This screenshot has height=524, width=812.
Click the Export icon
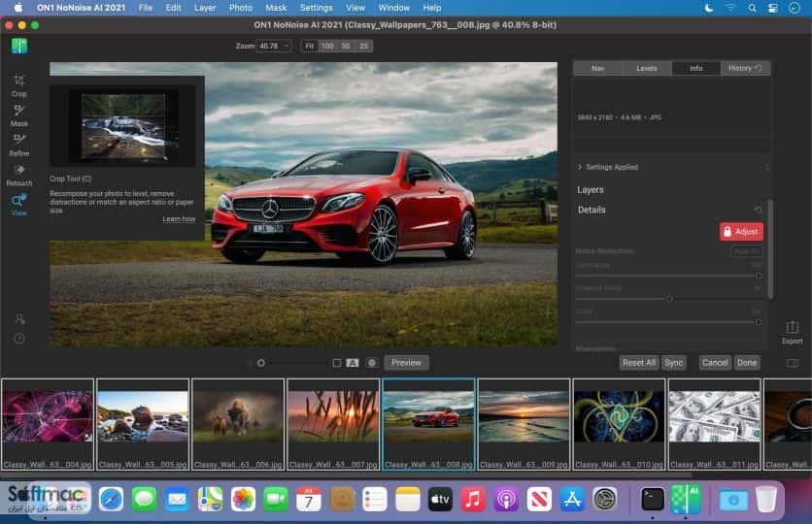tap(792, 333)
